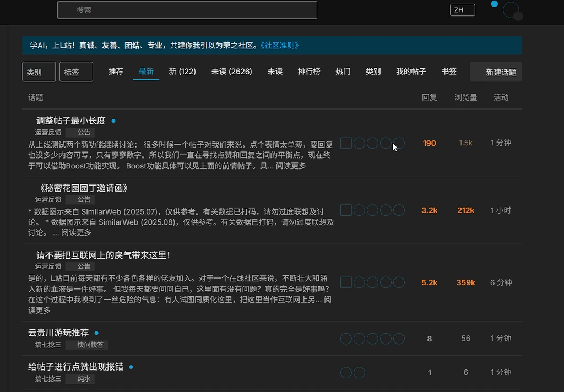Click the 快问快答 tag
564x392 pixels.
click(x=87, y=345)
